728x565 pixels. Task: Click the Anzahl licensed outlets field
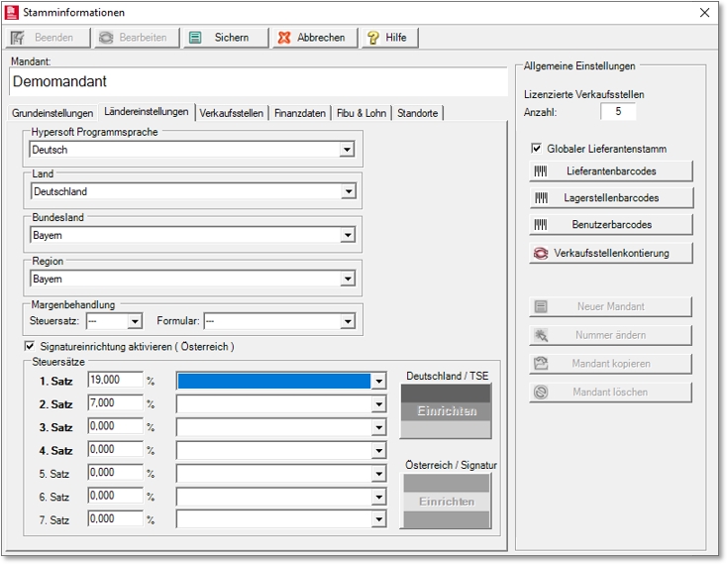(618, 111)
